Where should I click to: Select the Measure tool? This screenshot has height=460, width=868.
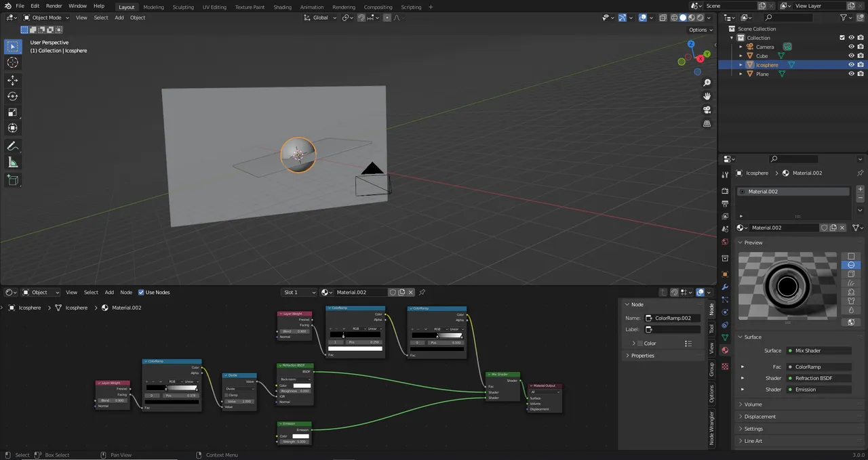(x=12, y=163)
